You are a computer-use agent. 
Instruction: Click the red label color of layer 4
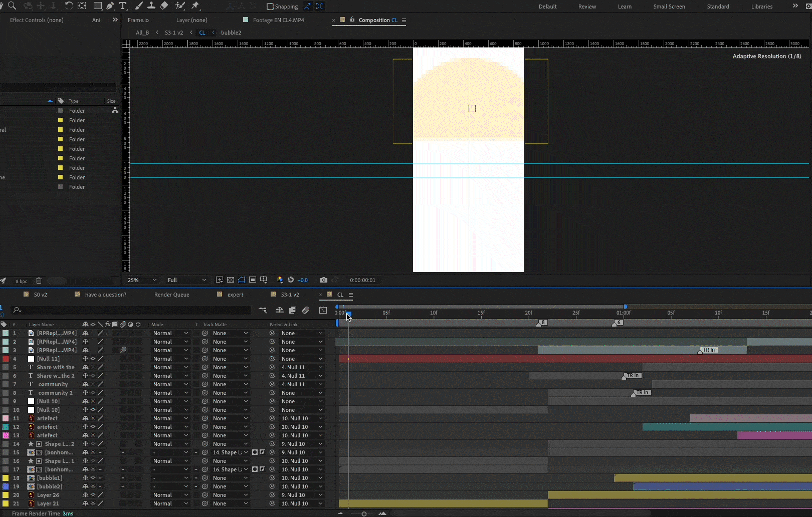click(x=6, y=359)
